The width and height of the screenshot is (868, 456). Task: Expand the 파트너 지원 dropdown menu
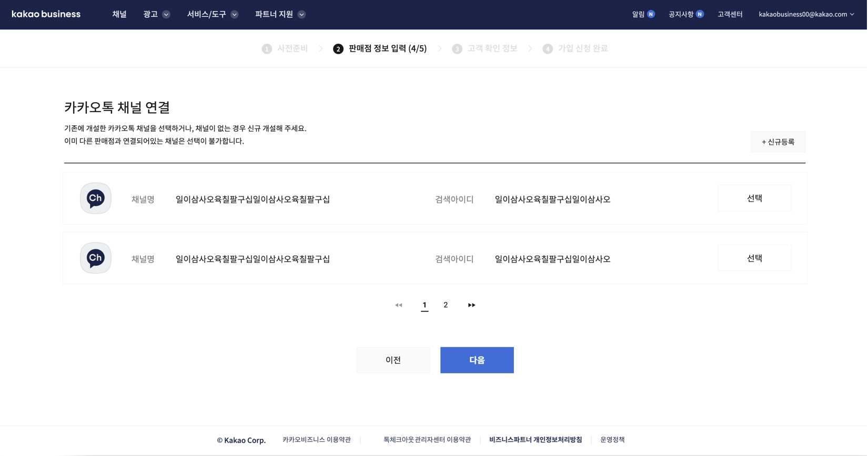280,14
